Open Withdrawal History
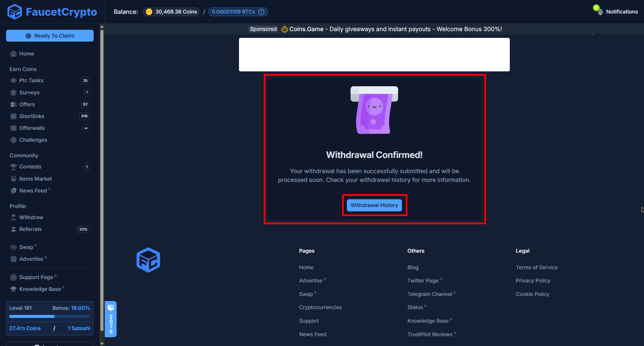 click(374, 205)
